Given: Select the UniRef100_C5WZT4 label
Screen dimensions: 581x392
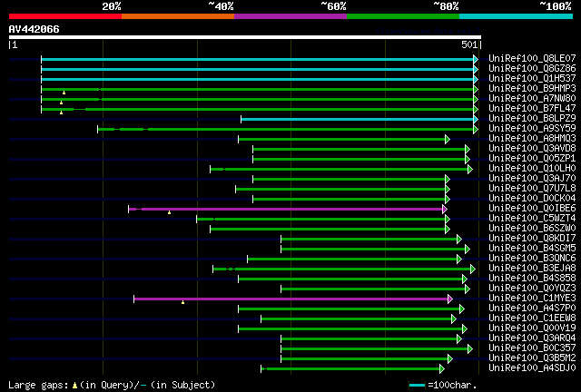Looking at the screenshot, I should 532,219.
